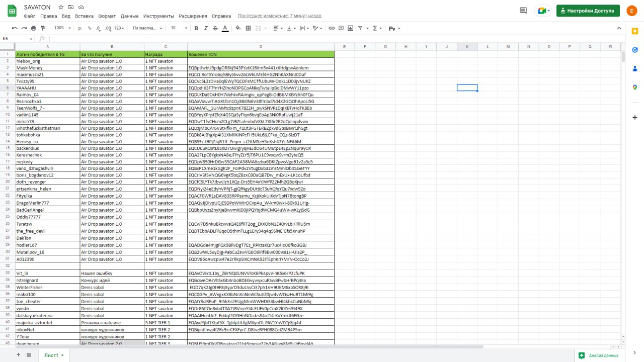Redo the last action
The height and width of the screenshot is (362, 644).
pos(24,28)
